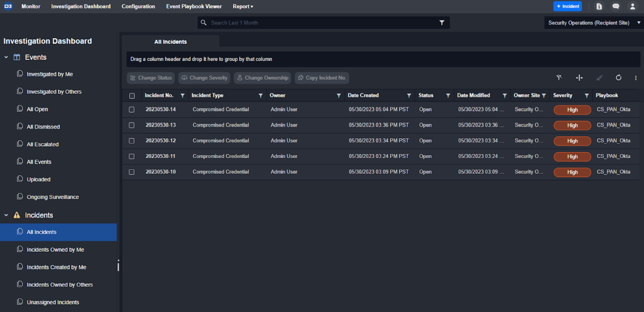The width and height of the screenshot is (644, 312).
Task: Click the clear filters icon
Action: pos(559,77)
